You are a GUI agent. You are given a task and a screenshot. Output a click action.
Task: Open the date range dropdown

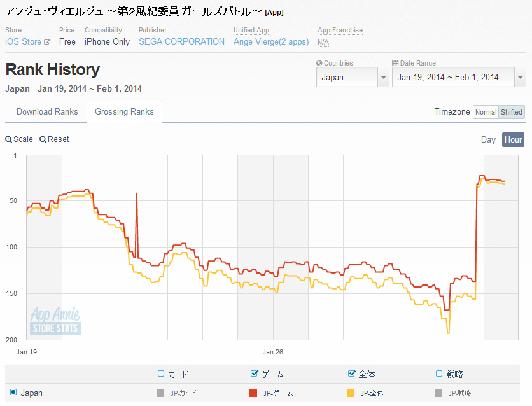(x=458, y=78)
